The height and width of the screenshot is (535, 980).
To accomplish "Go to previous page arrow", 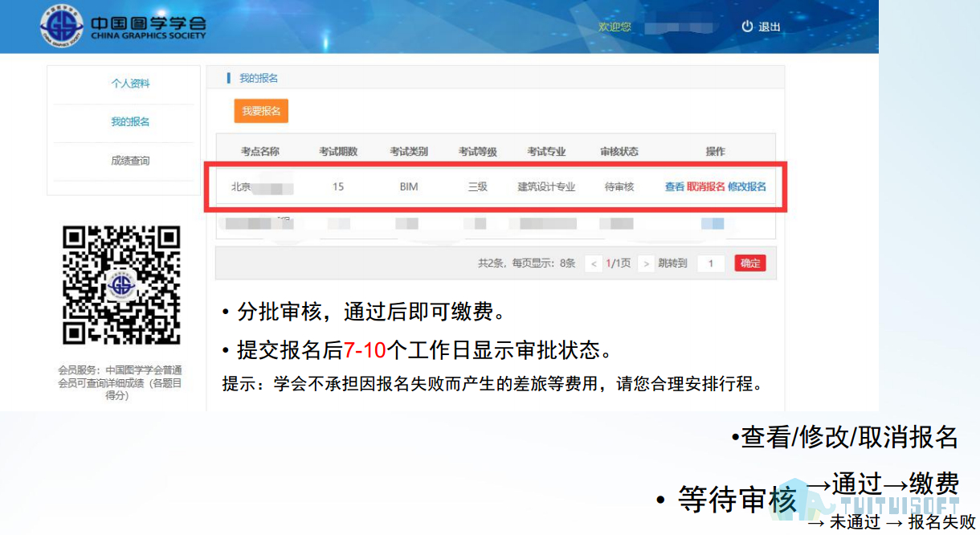I will point(594,263).
